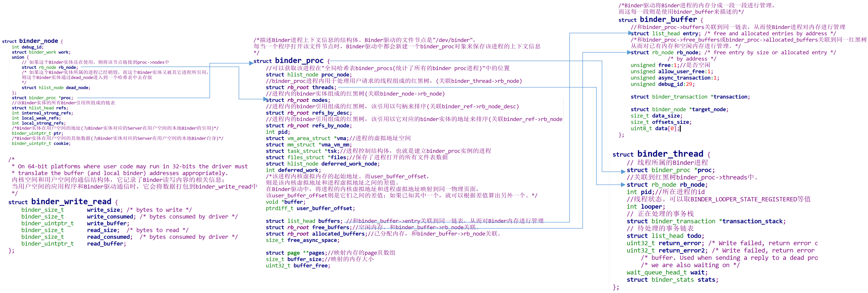868x293 pixels.
Task: Click 'struct mm_struct *vma_vm_mm;' line
Action: [309, 145]
